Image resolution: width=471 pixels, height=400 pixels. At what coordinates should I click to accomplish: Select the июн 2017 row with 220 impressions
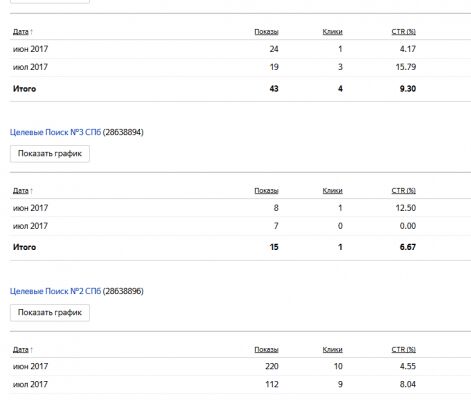click(x=240, y=366)
